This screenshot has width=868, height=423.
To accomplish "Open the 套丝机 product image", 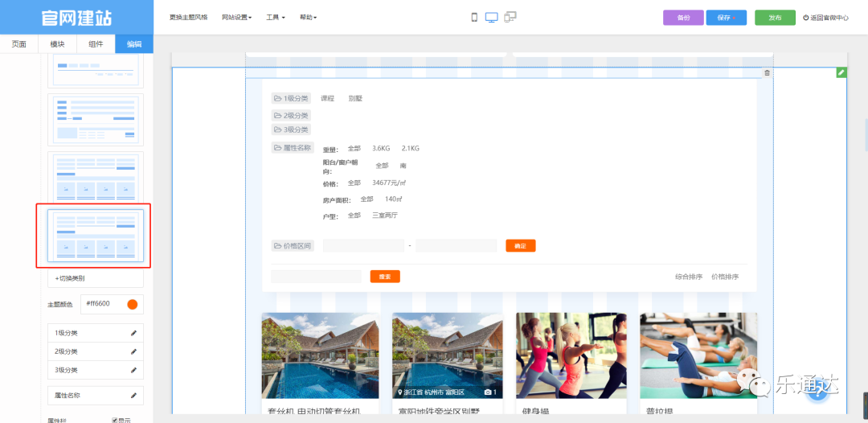I will pos(321,355).
